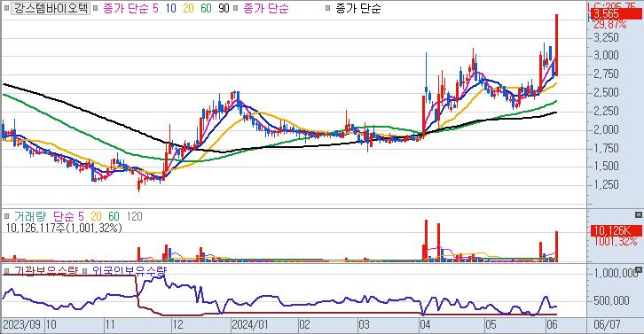Click the 1,750 price axis label
Image resolution: width=644 pixels, height=334 pixels.
(x=606, y=148)
